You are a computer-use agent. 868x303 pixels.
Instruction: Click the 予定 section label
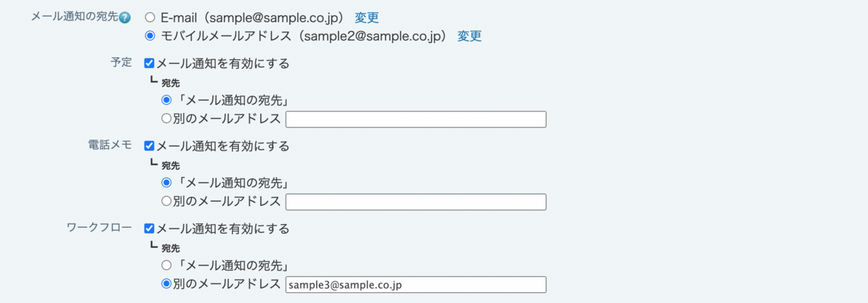[120, 63]
